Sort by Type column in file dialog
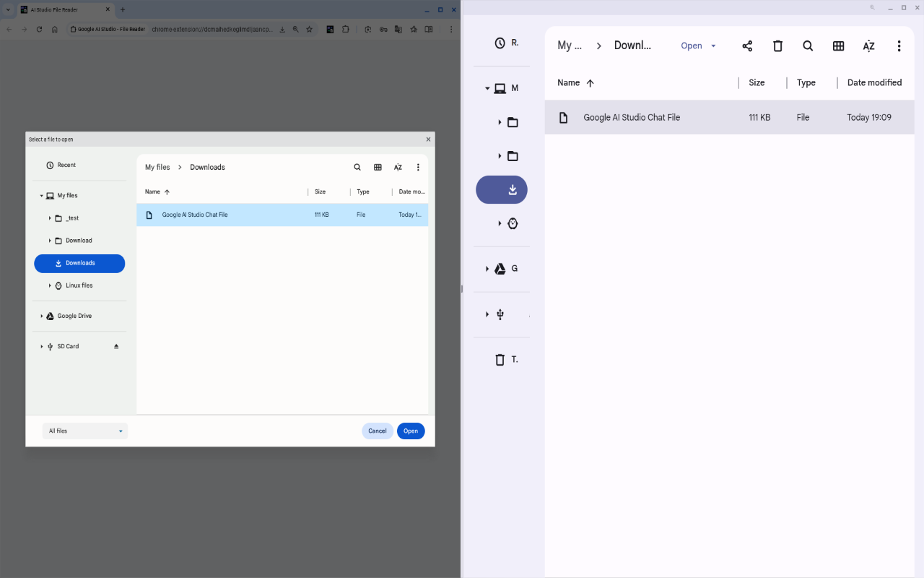This screenshot has width=924, height=578. click(363, 192)
